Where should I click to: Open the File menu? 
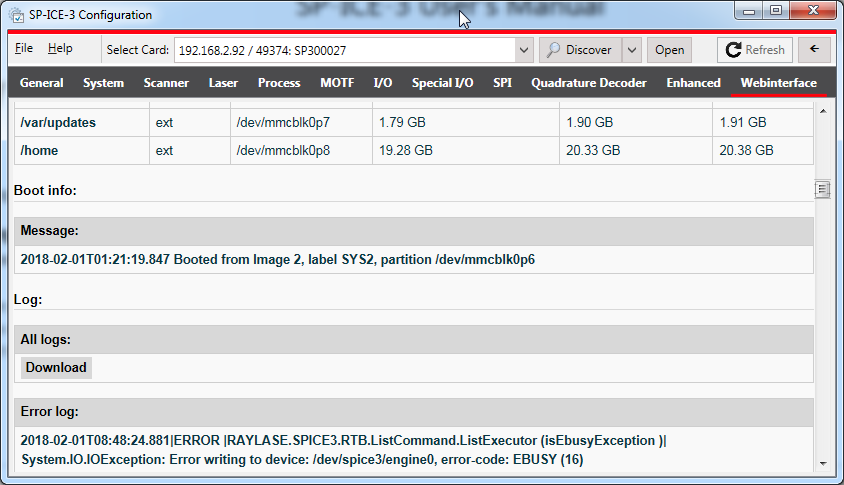click(x=24, y=48)
